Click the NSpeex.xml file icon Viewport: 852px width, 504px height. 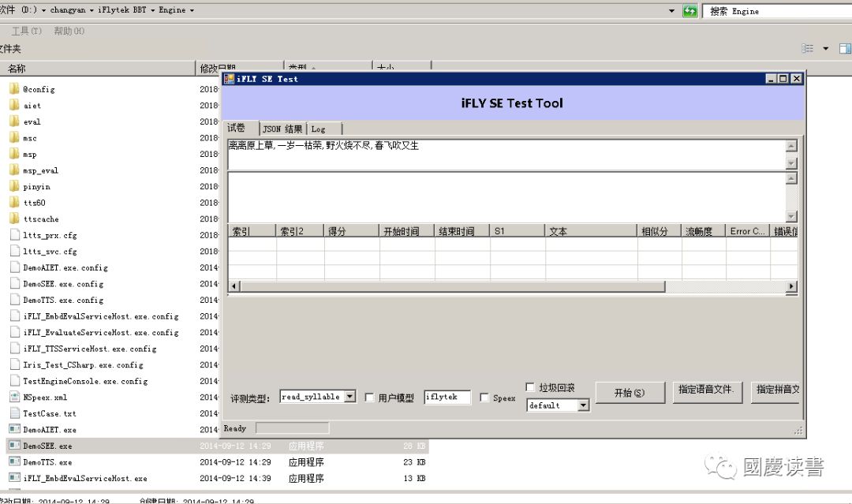pyautogui.click(x=15, y=397)
